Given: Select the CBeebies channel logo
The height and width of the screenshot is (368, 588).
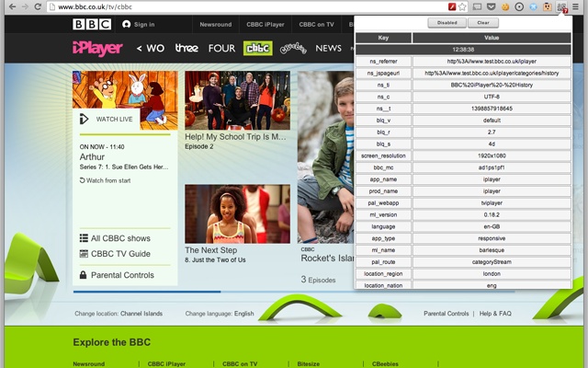Looking at the screenshot, I should (x=293, y=48).
